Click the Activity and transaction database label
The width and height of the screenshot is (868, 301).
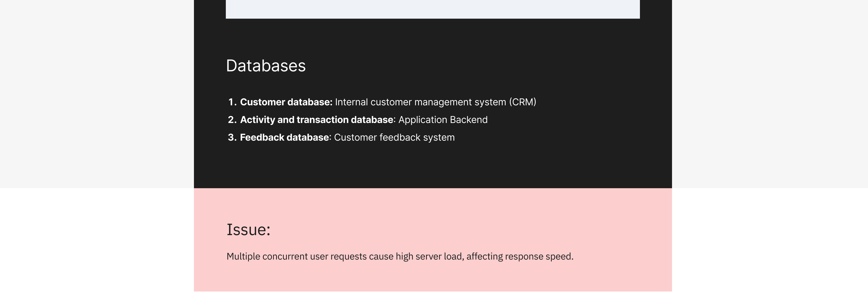[316, 120]
